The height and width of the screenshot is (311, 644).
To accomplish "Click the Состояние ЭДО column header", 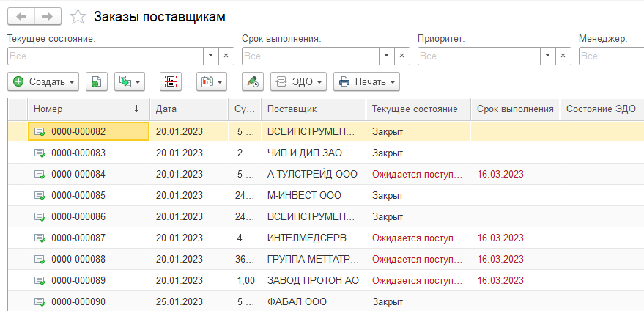I will pos(602,109).
